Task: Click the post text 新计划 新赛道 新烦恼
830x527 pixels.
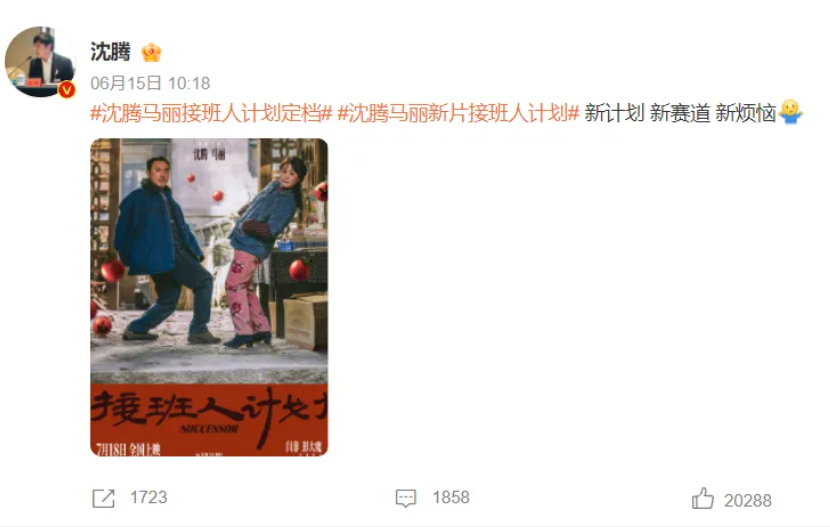Action: (x=680, y=113)
